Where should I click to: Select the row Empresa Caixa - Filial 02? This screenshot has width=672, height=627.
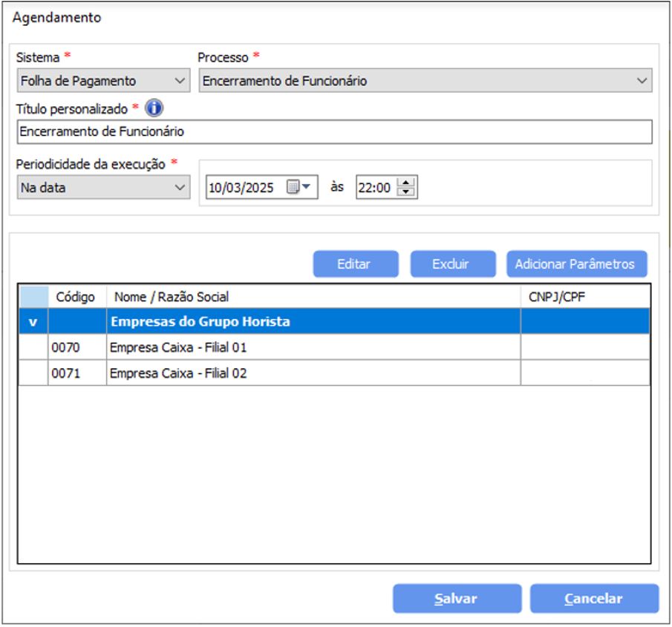[334, 372]
